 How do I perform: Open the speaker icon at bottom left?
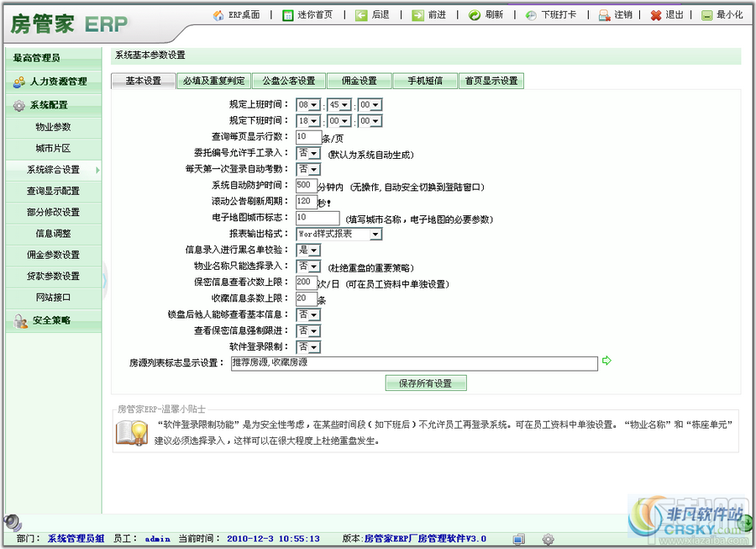coord(13,522)
